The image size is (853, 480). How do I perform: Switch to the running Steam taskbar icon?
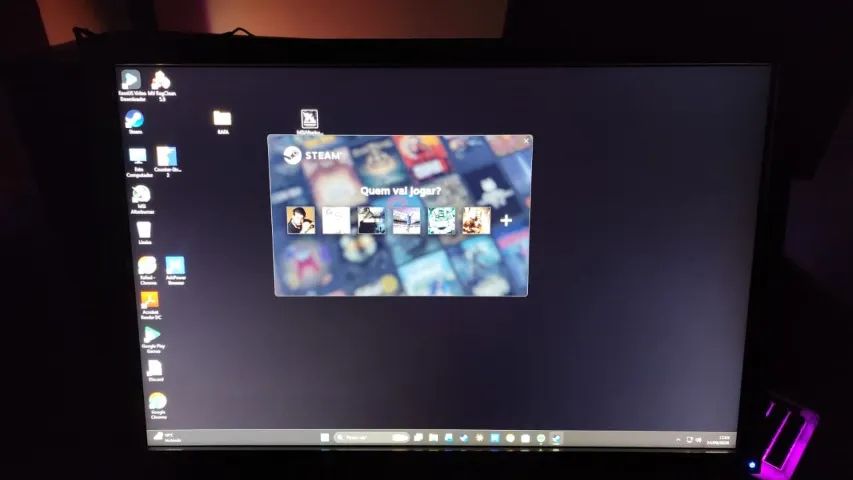point(556,438)
